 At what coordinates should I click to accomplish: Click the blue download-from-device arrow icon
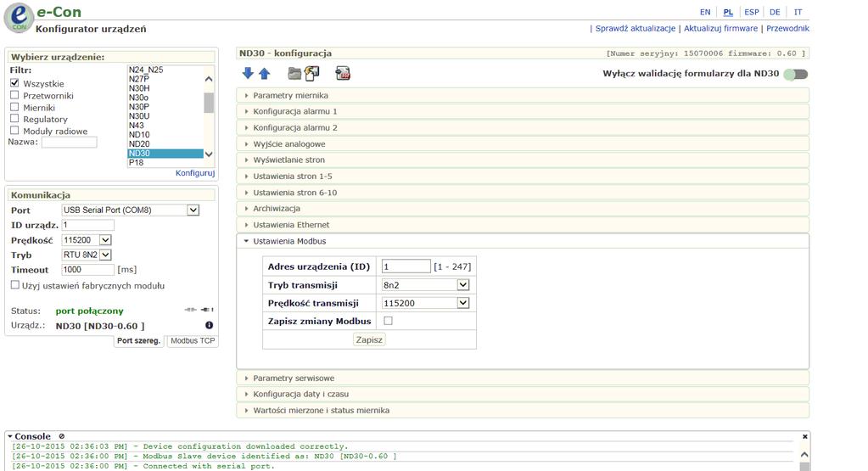click(x=248, y=73)
